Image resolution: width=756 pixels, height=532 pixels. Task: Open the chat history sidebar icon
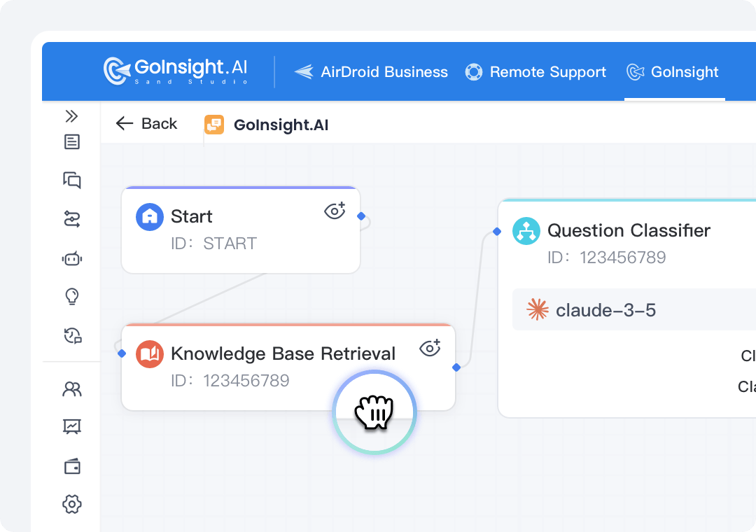(x=72, y=336)
